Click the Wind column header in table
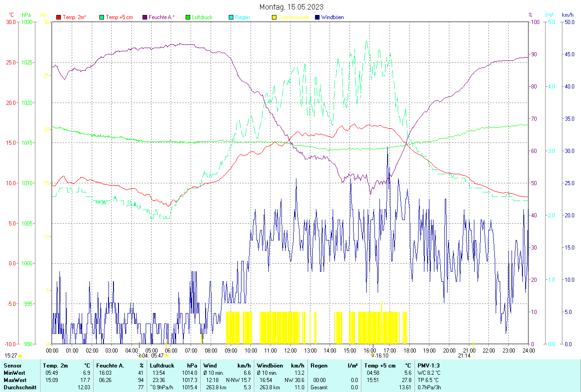581x392 pixels. coord(210,365)
